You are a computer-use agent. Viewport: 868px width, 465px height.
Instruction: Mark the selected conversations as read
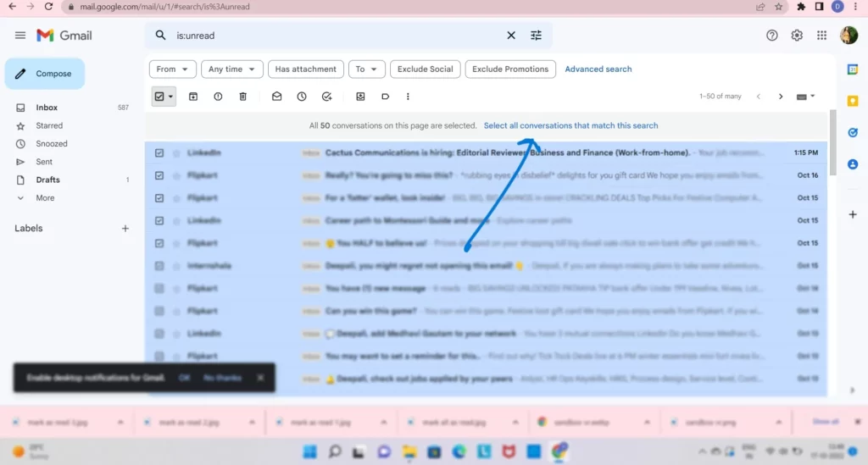[277, 97]
